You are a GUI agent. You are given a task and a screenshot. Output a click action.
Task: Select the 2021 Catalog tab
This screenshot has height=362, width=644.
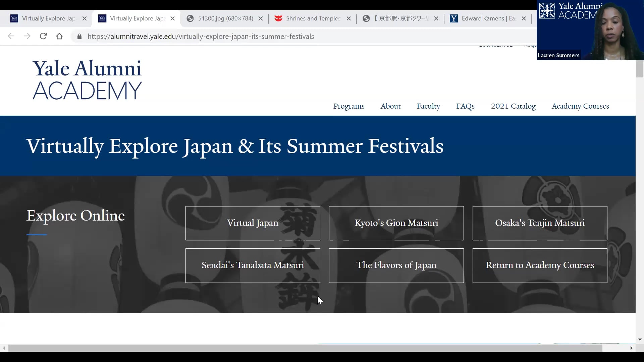click(x=513, y=106)
